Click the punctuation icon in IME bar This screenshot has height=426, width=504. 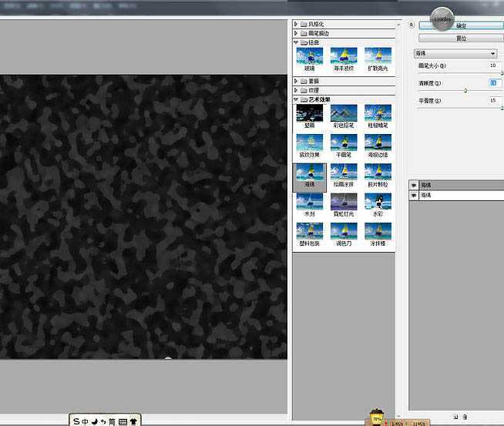click(103, 421)
